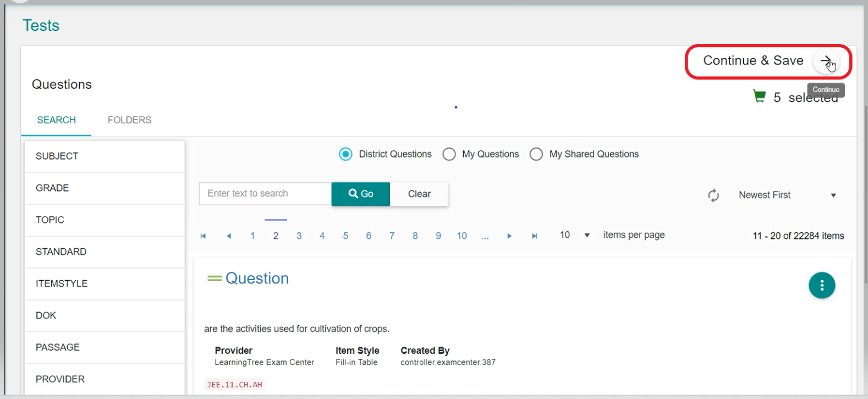Switch to the FOLDERS tab
This screenshot has height=399, width=868.
129,120
